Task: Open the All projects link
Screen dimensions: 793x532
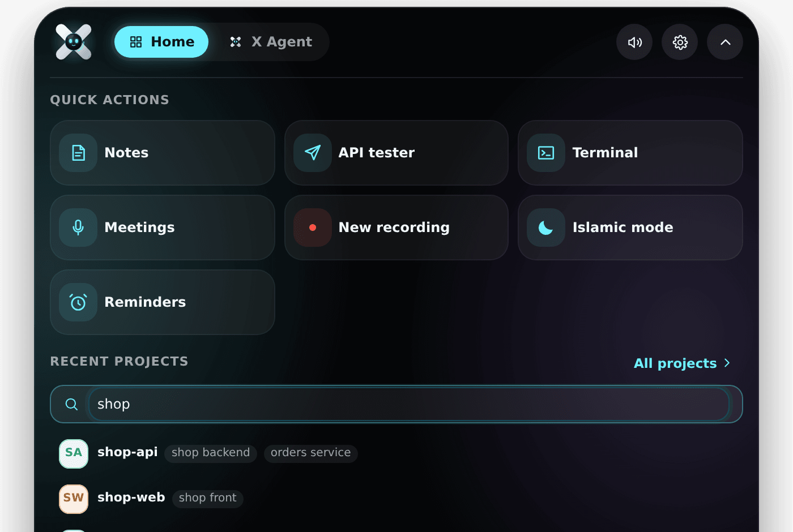Action: [682, 363]
